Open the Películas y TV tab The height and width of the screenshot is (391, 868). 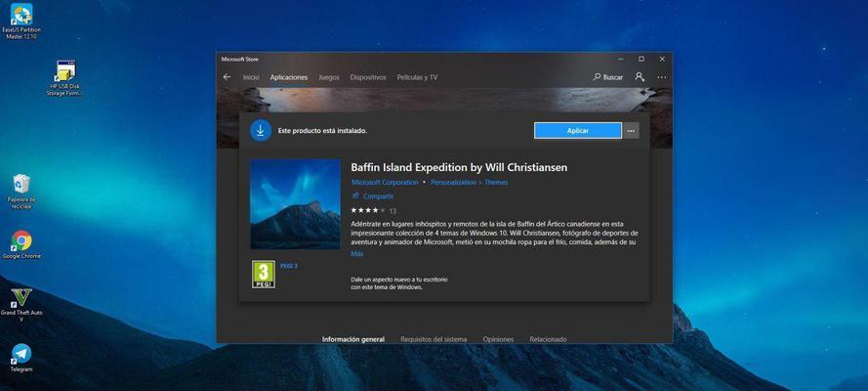coord(417,77)
